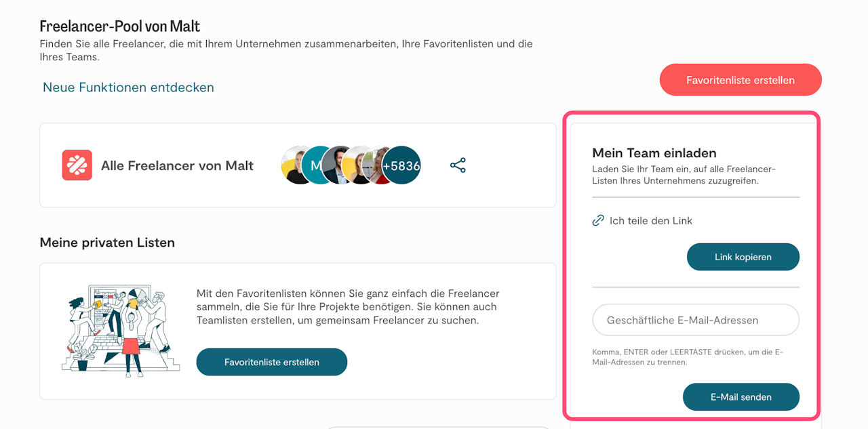Click the 'Meine privaten Listen' heading

coord(107,243)
